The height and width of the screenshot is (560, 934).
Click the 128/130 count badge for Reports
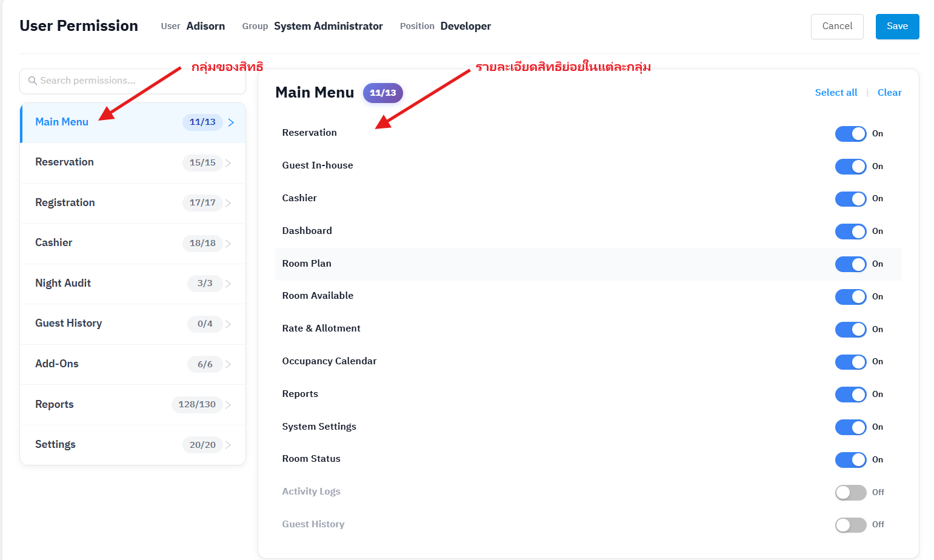[196, 404]
